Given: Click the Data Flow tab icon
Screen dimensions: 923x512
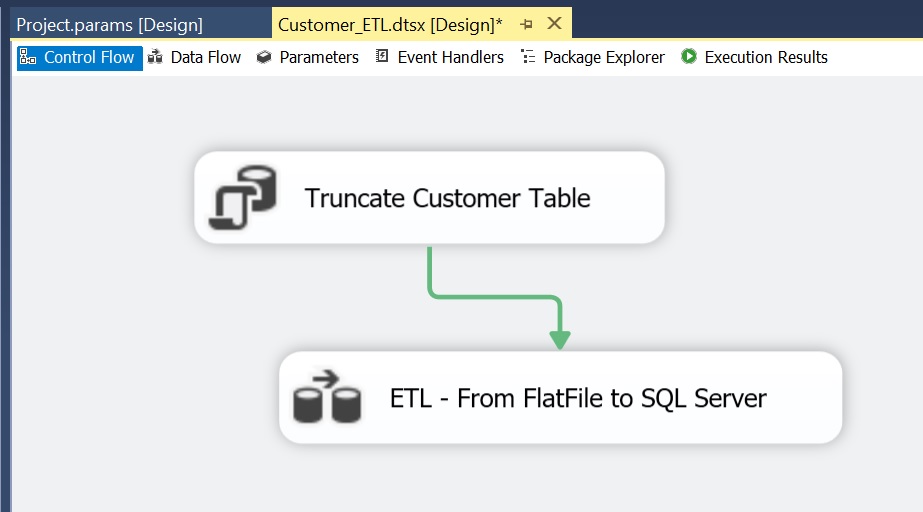Looking at the screenshot, I should (x=155, y=56).
